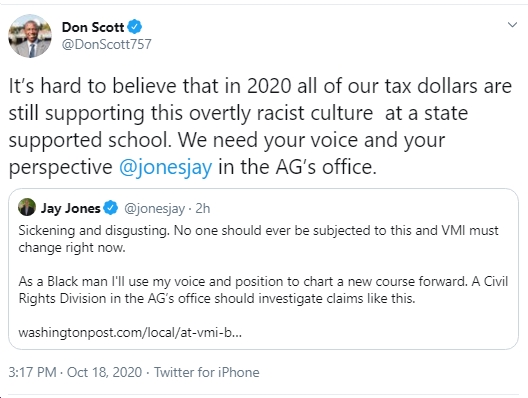Click the Twitter for iPhone source label
Viewport: 528px width, 398px height.
pyautogui.click(x=207, y=372)
